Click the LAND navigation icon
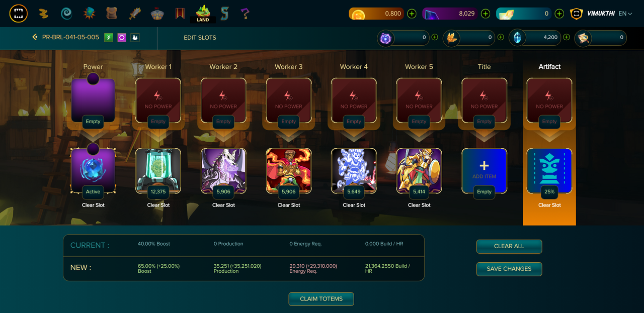This screenshot has height=313, width=644. coord(203,14)
